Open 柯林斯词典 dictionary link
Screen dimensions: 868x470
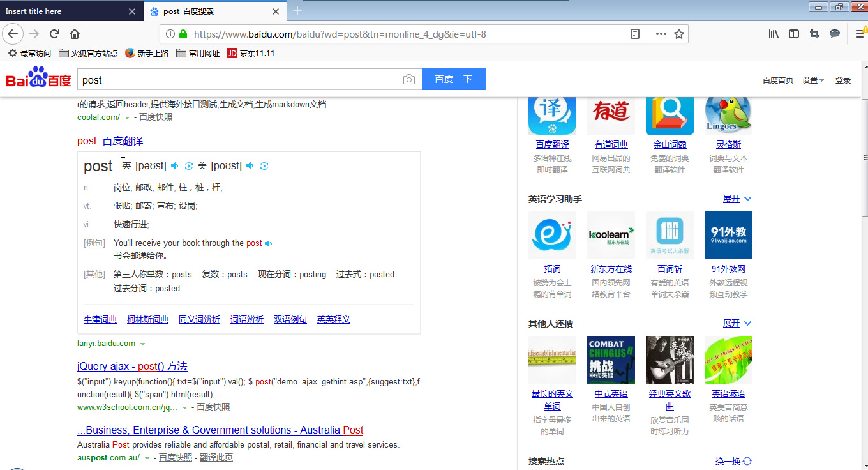pyautogui.click(x=147, y=320)
